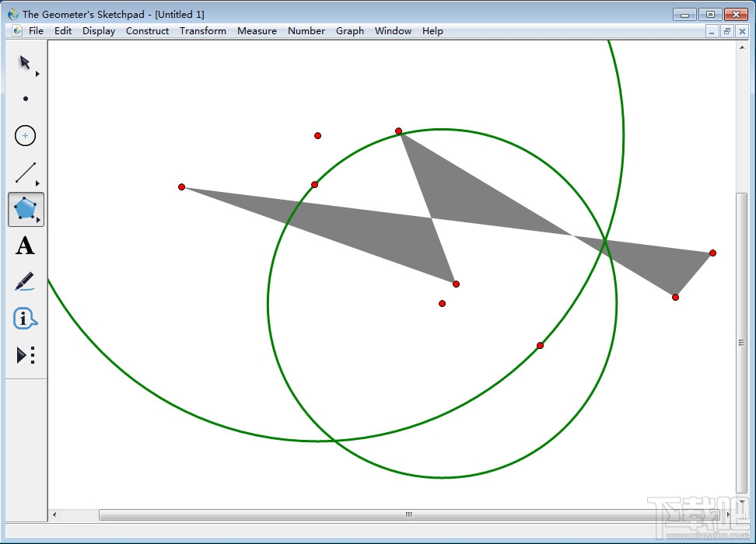Select the isolated point left of circle top
Viewport: 756px width, 544px height.
(x=317, y=136)
